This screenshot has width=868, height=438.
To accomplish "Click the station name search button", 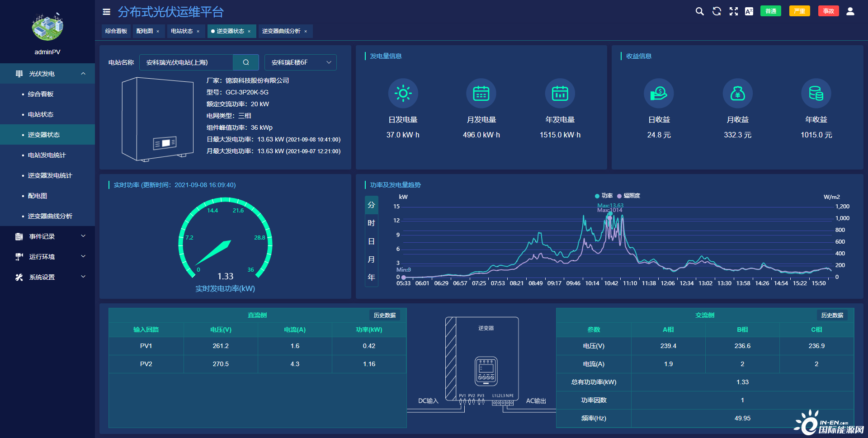I will pyautogui.click(x=246, y=62).
